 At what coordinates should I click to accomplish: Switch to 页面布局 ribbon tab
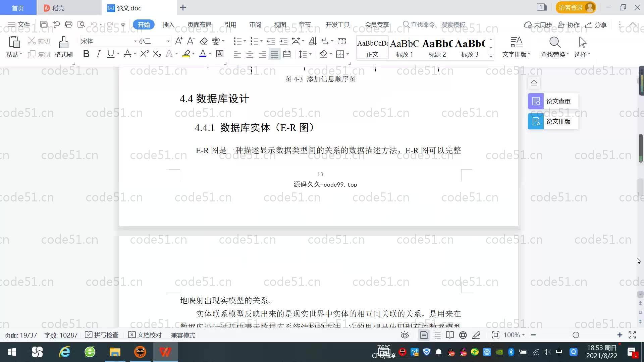point(199,24)
